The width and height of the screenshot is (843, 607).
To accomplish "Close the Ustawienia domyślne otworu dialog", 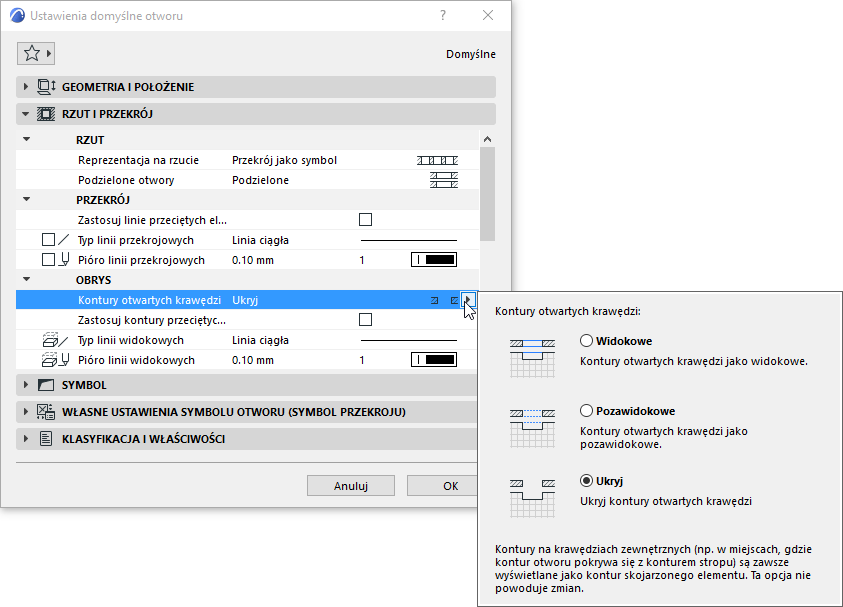I will [x=488, y=16].
